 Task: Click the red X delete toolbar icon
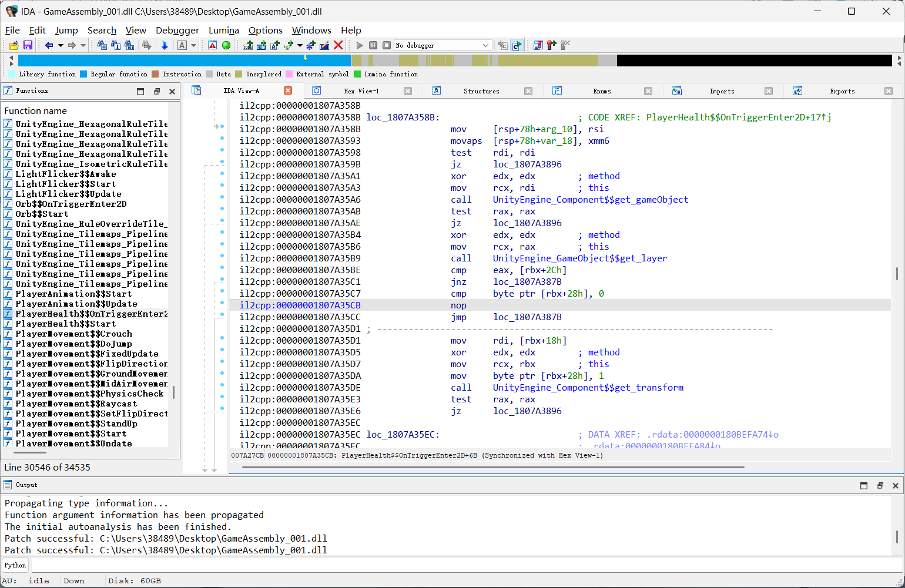coord(338,45)
